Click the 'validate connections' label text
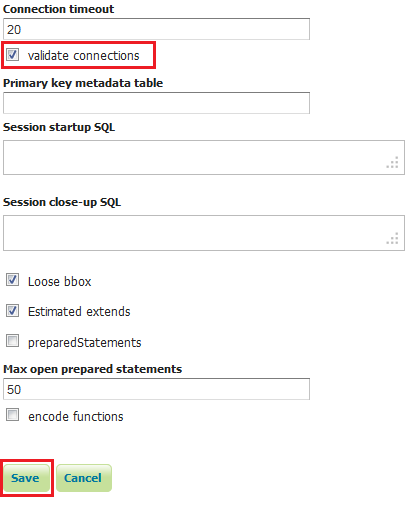413x506 pixels. coord(83,55)
